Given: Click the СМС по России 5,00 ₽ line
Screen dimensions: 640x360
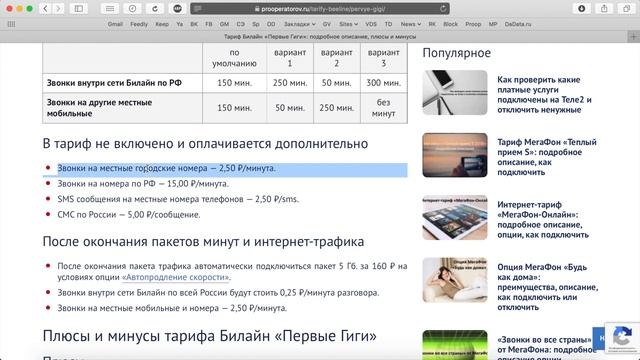Looking at the screenshot, I should [129, 215].
